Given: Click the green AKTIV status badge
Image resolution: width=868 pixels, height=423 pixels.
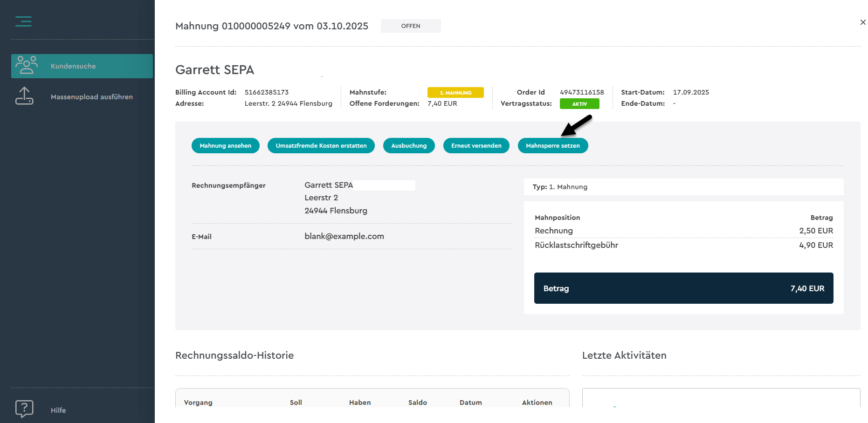Looking at the screenshot, I should (x=579, y=104).
